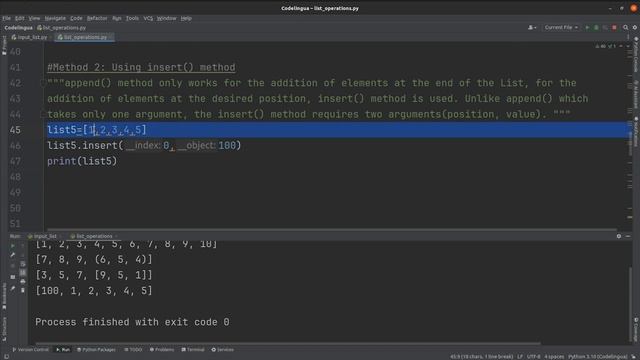Click the 4 spaces indent setting
This screenshot has width=640, height=360.
click(554, 357)
